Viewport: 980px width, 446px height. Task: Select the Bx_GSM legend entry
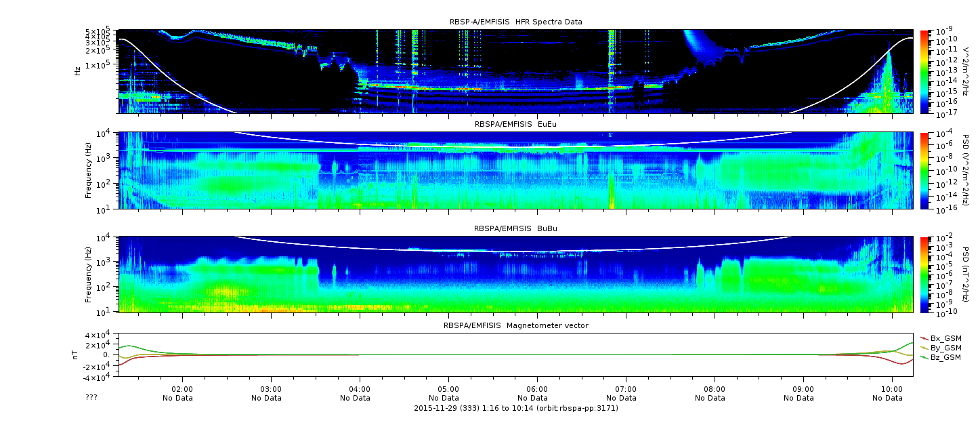point(945,338)
